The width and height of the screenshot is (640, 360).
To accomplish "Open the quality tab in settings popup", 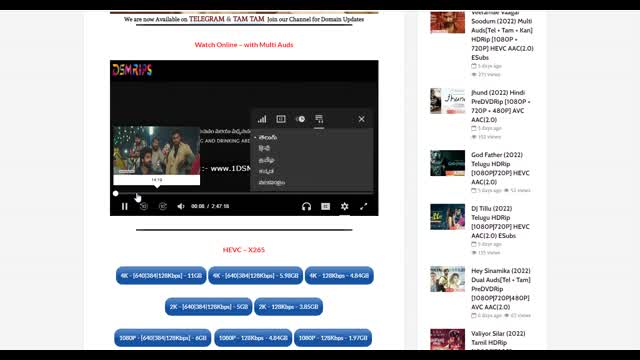I will [x=262, y=119].
